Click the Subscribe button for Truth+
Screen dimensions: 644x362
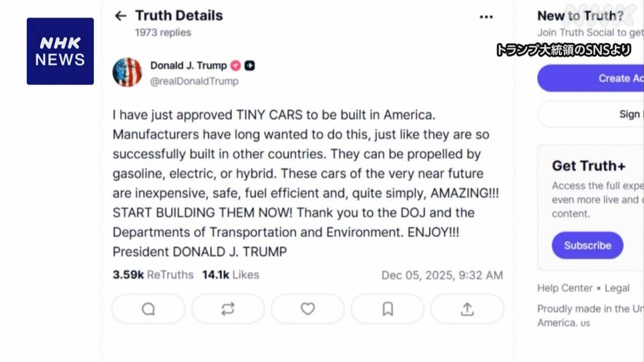(x=587, y=245)
